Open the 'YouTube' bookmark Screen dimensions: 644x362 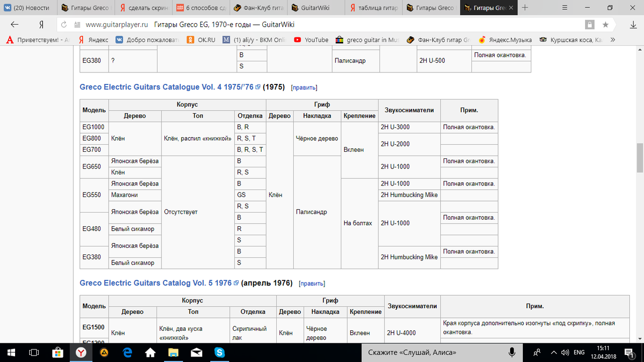pos(311,40)
